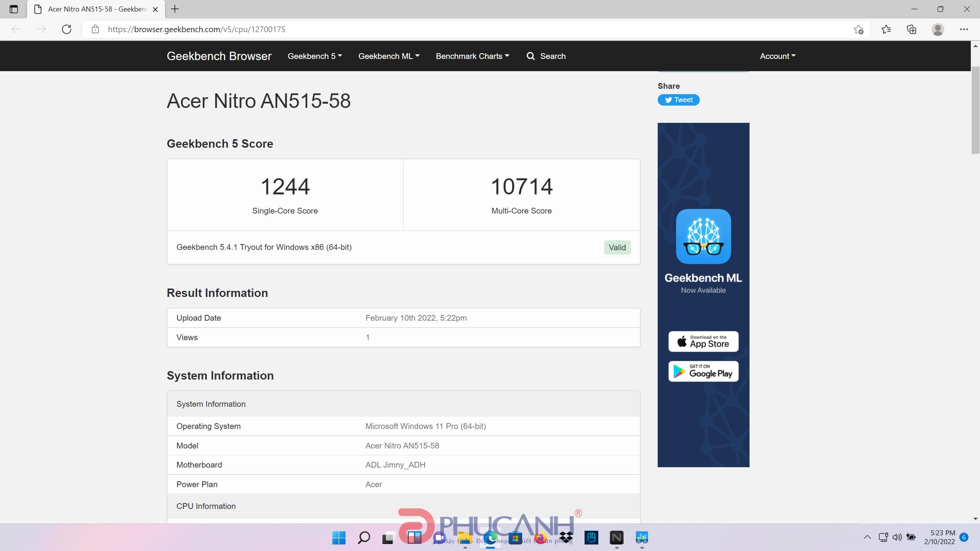Expand the Geekbench 5 dropdown menu
The height and width of the screenshot is (551, 980).
(315, 56)
